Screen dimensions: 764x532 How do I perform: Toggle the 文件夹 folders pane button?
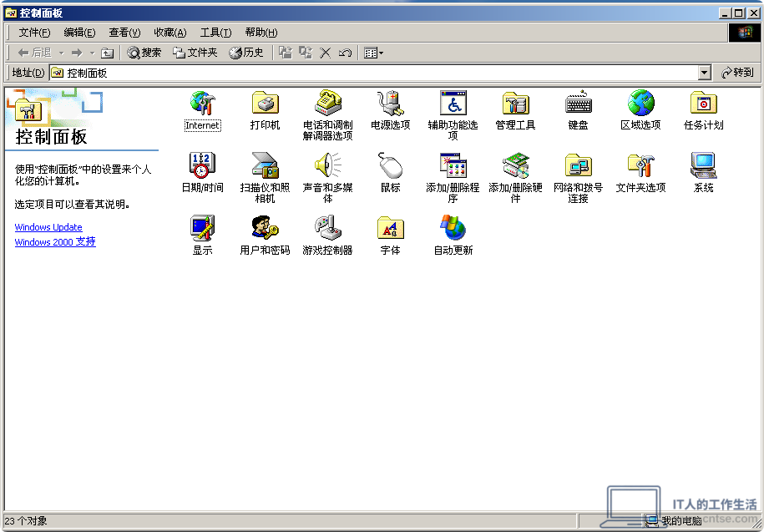tap(195, 53)
